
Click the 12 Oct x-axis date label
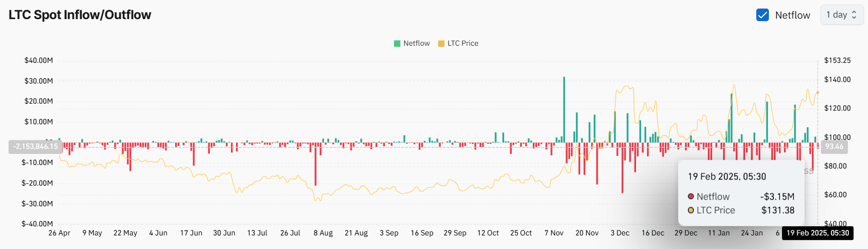[x=488, y=233]
